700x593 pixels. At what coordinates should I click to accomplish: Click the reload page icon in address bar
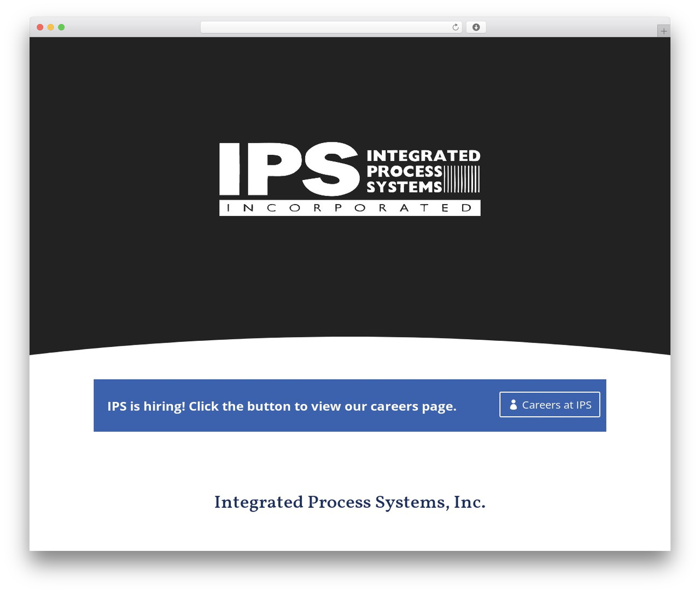point(456,27)
